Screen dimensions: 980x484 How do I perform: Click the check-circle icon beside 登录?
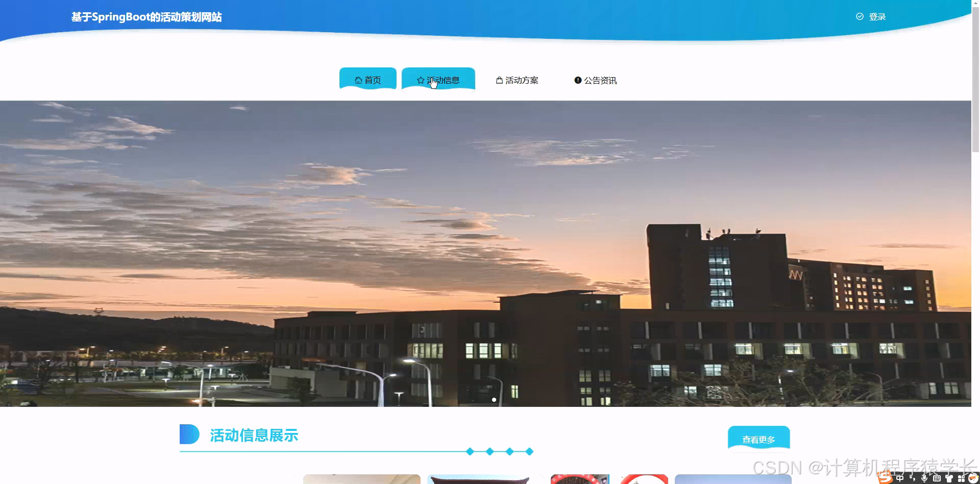coord(860,17)
